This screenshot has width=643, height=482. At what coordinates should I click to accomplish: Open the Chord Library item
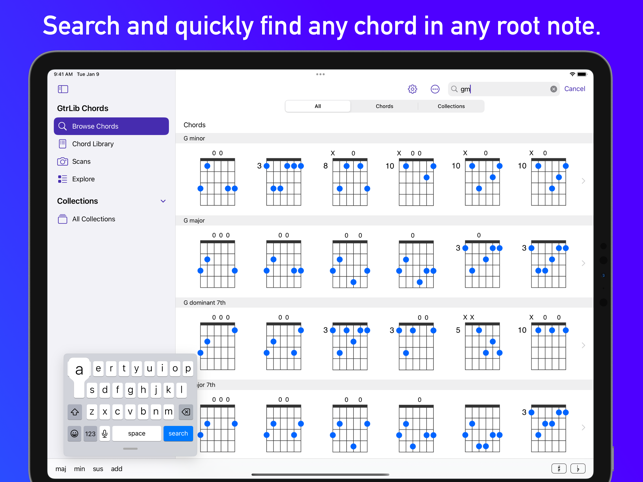[x=85, y=144]
